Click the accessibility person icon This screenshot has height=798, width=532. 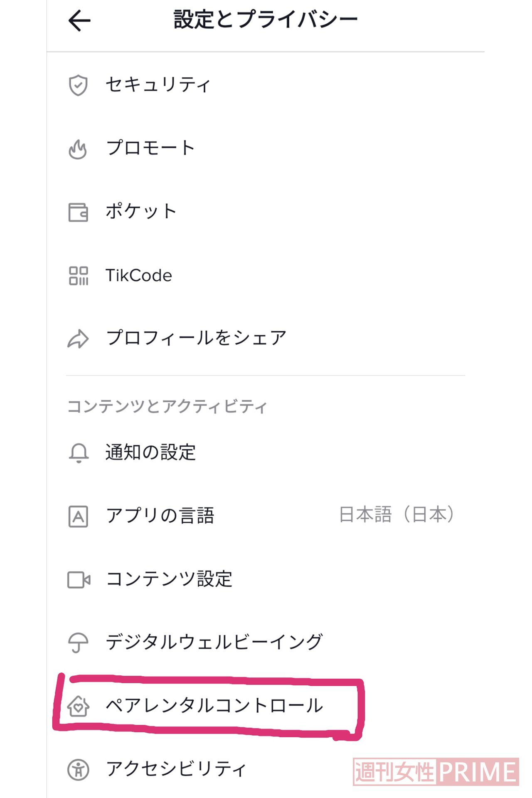pos(79,768)
